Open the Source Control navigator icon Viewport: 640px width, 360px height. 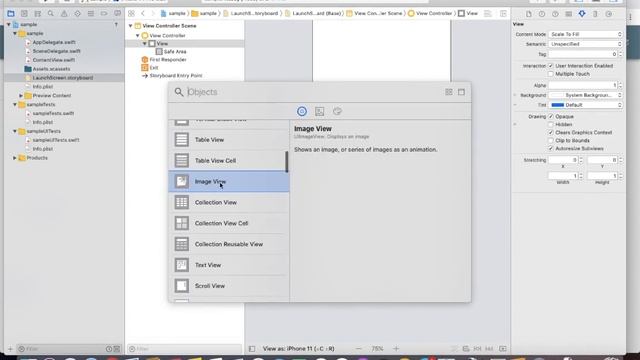[x=24, y=14]
